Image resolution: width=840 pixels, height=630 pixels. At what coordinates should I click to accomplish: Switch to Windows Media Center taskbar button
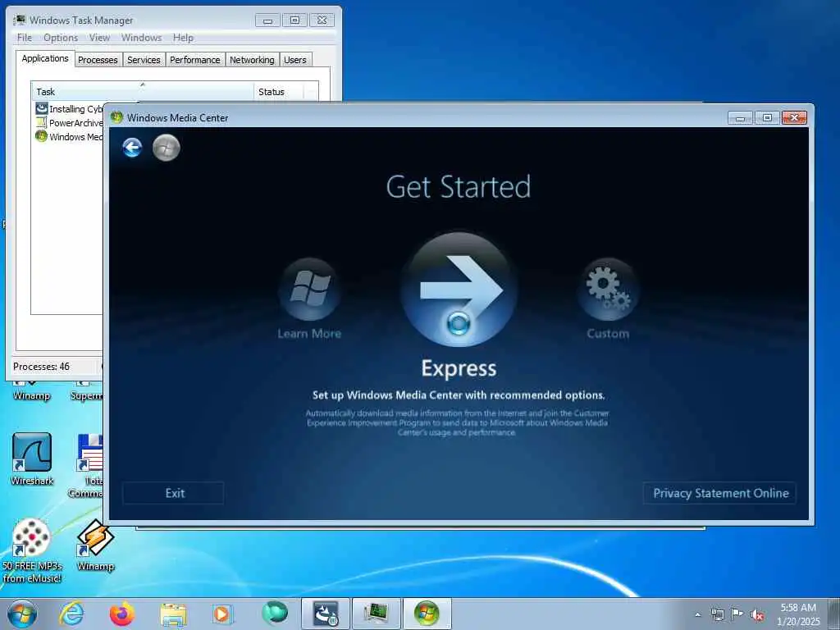pos(427,614)
